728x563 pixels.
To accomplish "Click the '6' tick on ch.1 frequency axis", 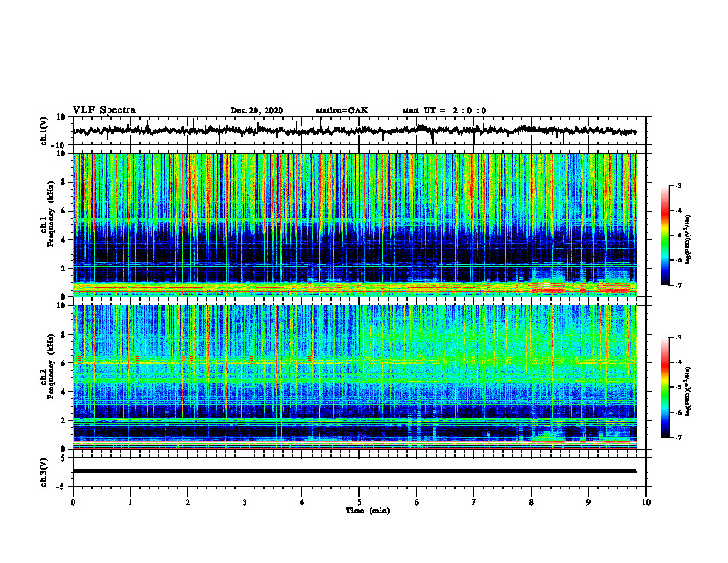I will pos(63,211).
